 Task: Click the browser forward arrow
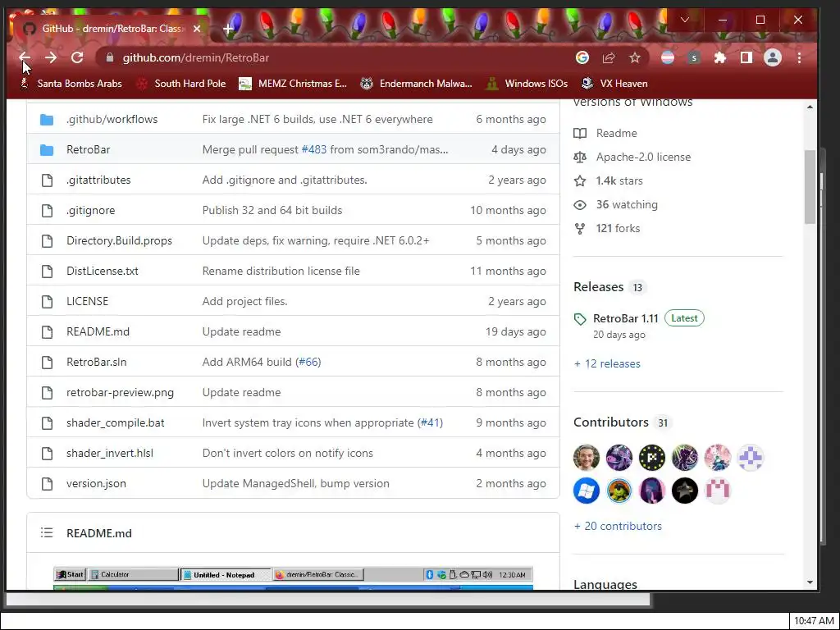51,58
